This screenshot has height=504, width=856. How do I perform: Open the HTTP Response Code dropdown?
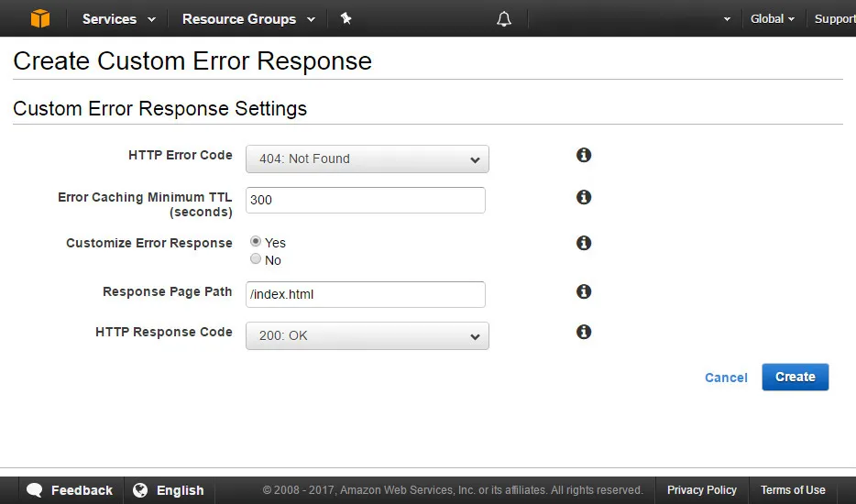coord(368,335)
